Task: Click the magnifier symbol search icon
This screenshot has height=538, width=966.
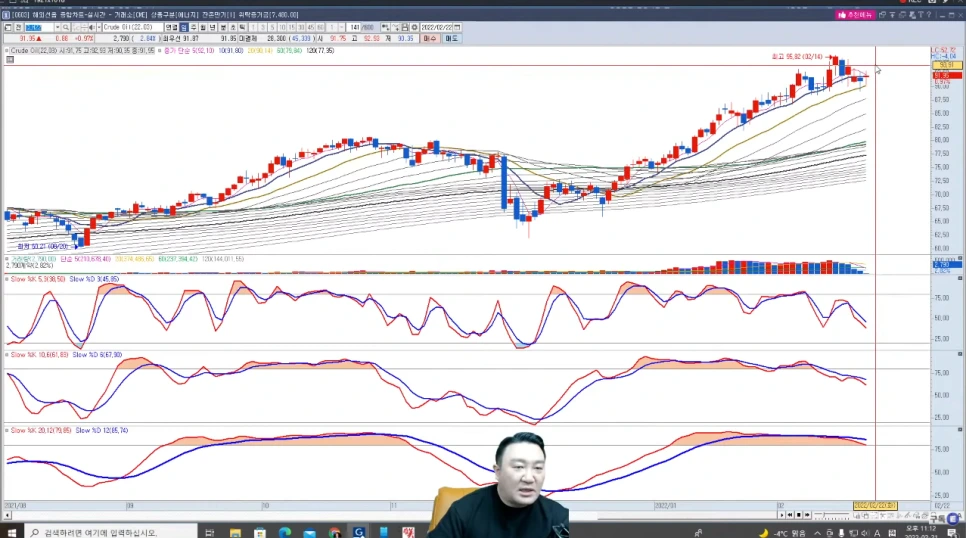Action: coord(65,28)
